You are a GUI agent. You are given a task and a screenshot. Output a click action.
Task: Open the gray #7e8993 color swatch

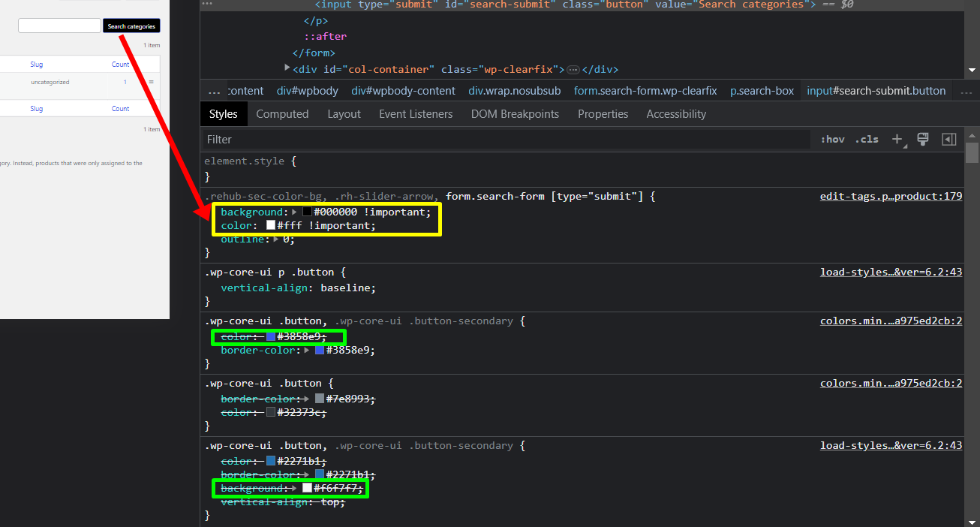[320, 399]
